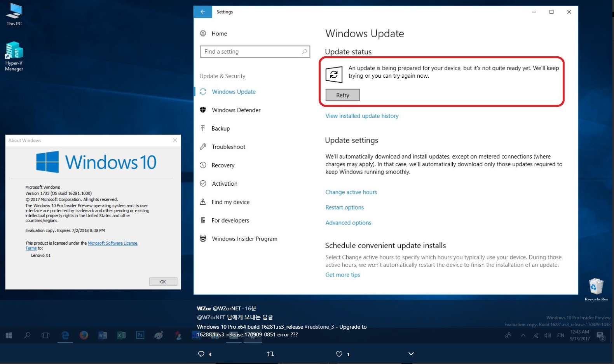Open the People tray icon
The height and width of the screenshot is (364, 614).
coord(508,335)
